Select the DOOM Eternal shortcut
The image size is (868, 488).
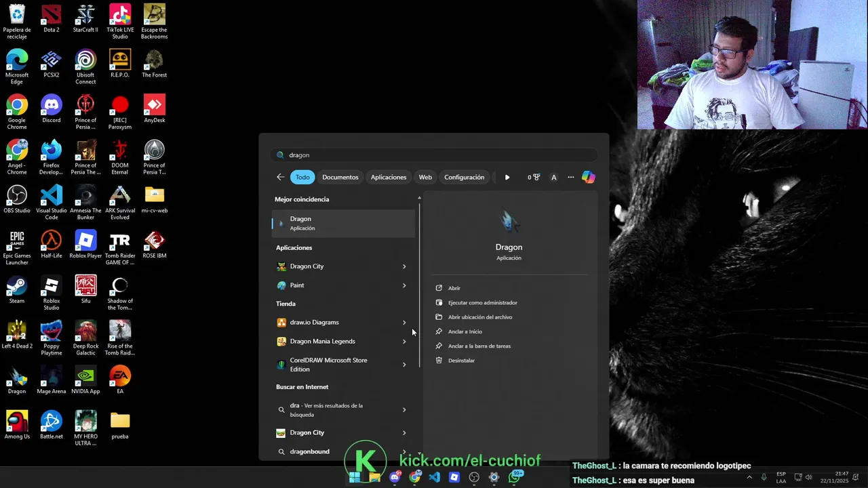click(120, 157)
